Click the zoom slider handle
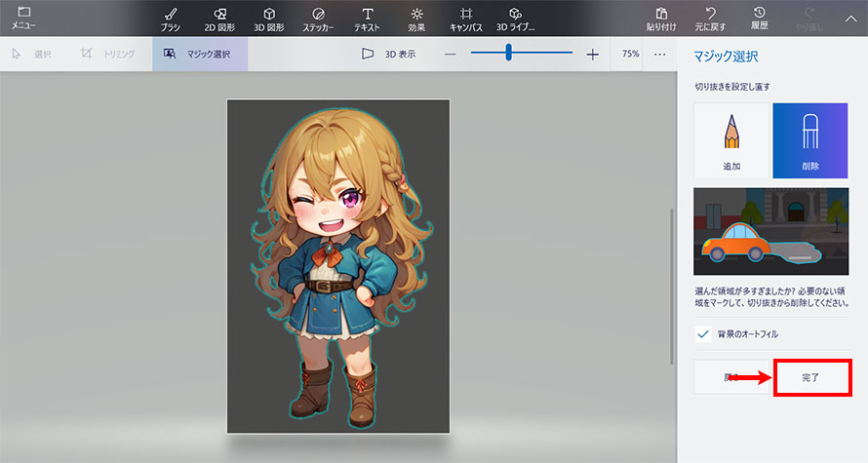Screen dimensions: 868x463 508,53
